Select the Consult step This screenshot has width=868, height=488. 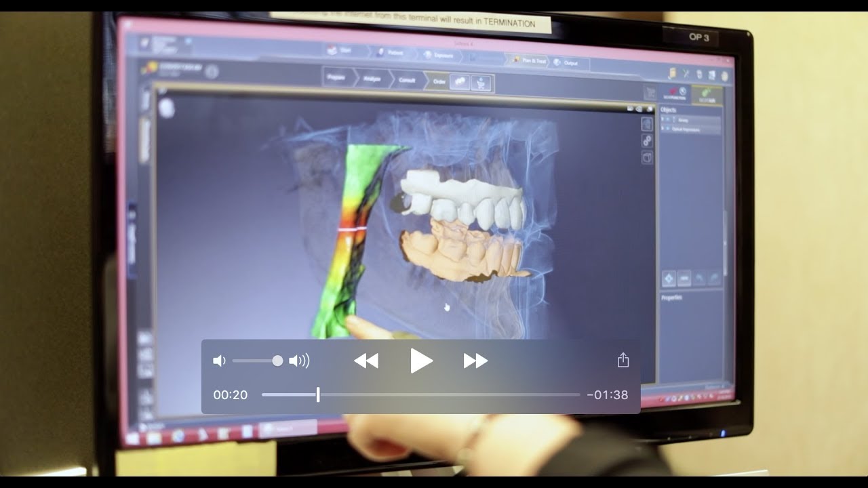pyautogui.click(x=408, y=81)
